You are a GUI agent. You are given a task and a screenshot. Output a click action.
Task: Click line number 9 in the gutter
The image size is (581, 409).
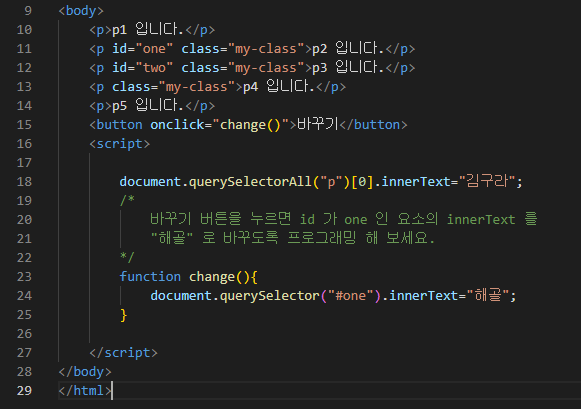[28, 11]
